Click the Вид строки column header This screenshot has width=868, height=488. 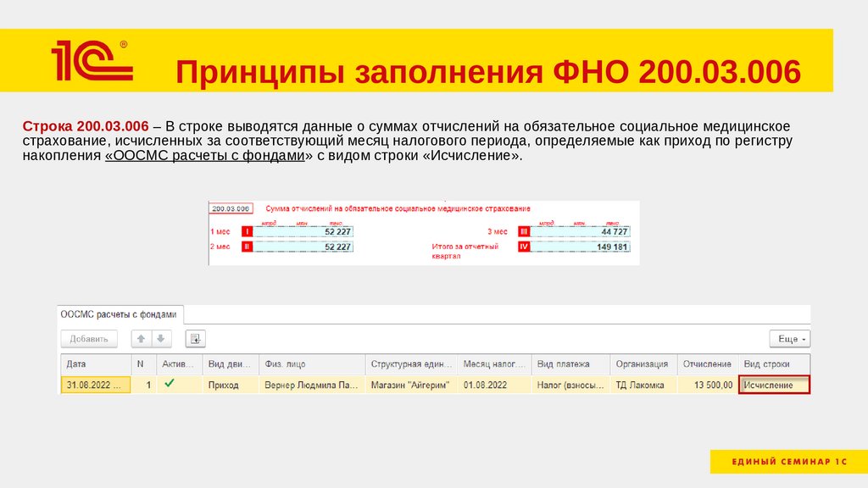774,364
